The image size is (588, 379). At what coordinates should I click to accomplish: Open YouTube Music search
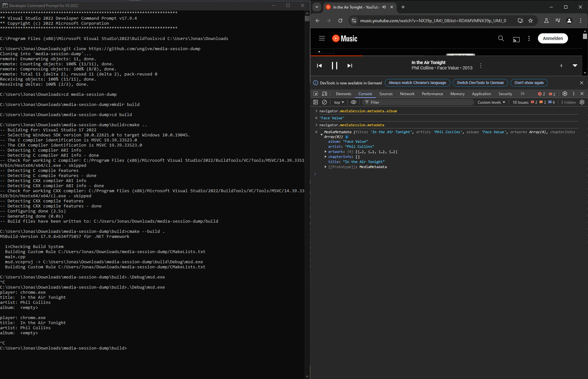[501, 38]
